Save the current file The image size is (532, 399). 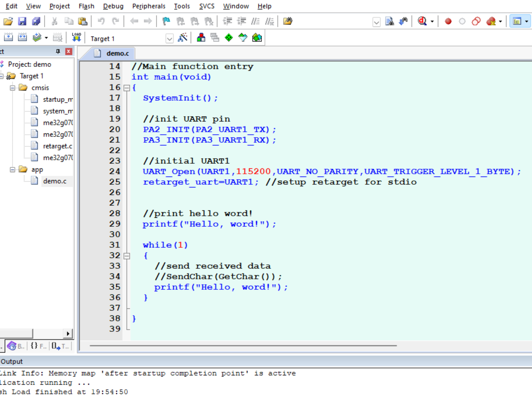click(22, 21)
